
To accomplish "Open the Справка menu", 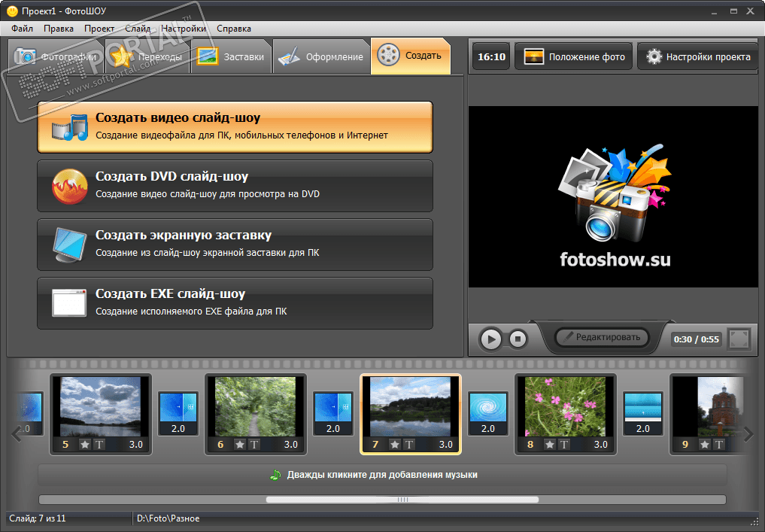I will [234, 29].
